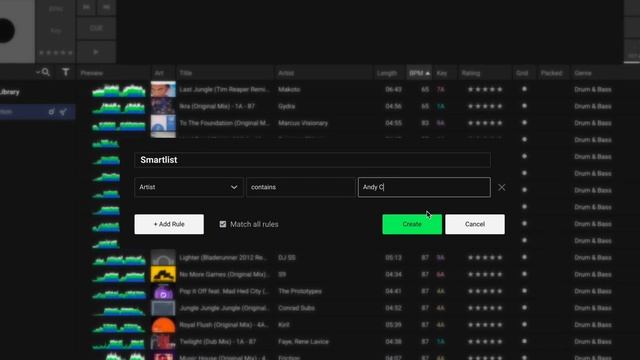Click the next track skip button
Screen dimensions: 640x360
click(x=106, y=7)
